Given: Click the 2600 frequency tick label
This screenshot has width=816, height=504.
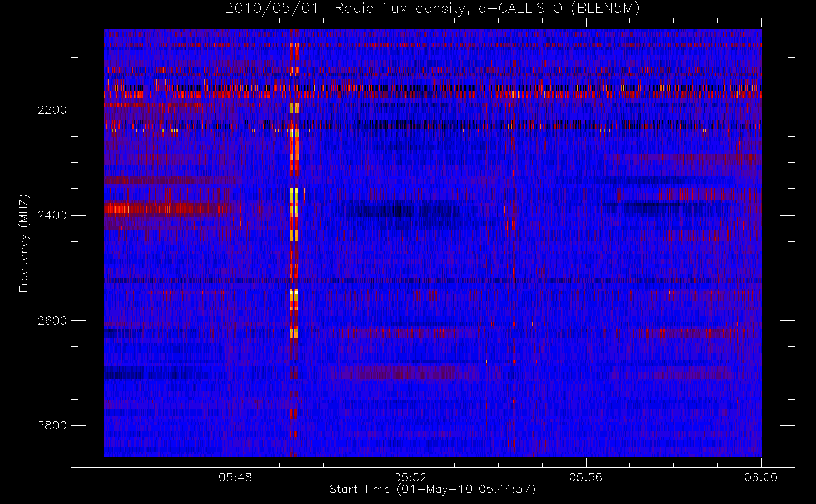Looking at the screenshot, I should coord(52,321).
